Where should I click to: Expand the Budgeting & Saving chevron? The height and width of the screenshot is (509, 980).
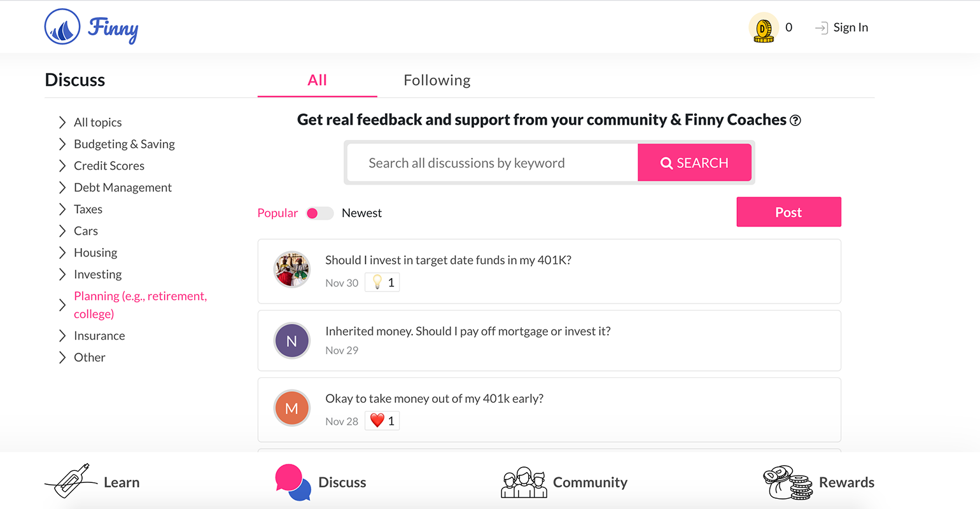pos(62,144)
